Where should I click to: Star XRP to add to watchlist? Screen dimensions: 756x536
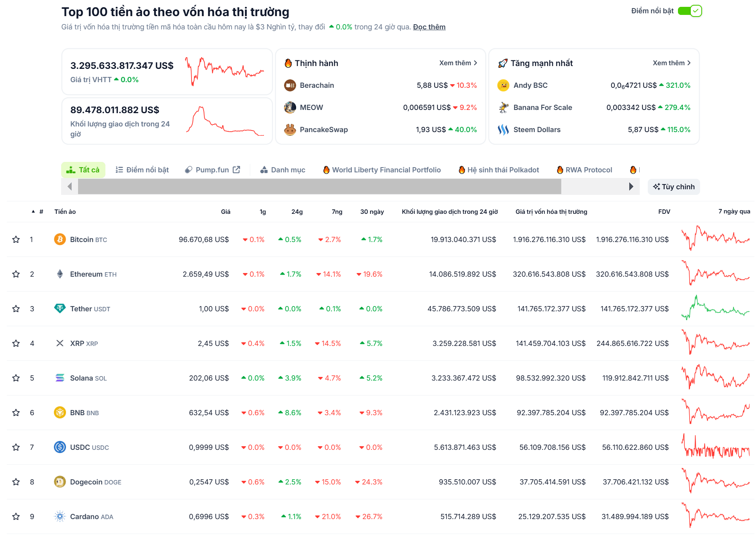[x=16, y=344]
